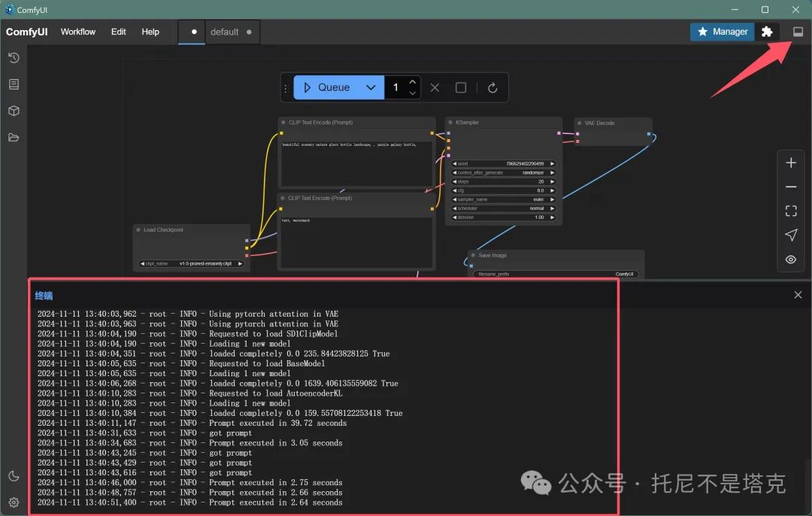Select the 终端 terminal tab
This screenshot has width=812, height=516.
[x=44, y=296]
